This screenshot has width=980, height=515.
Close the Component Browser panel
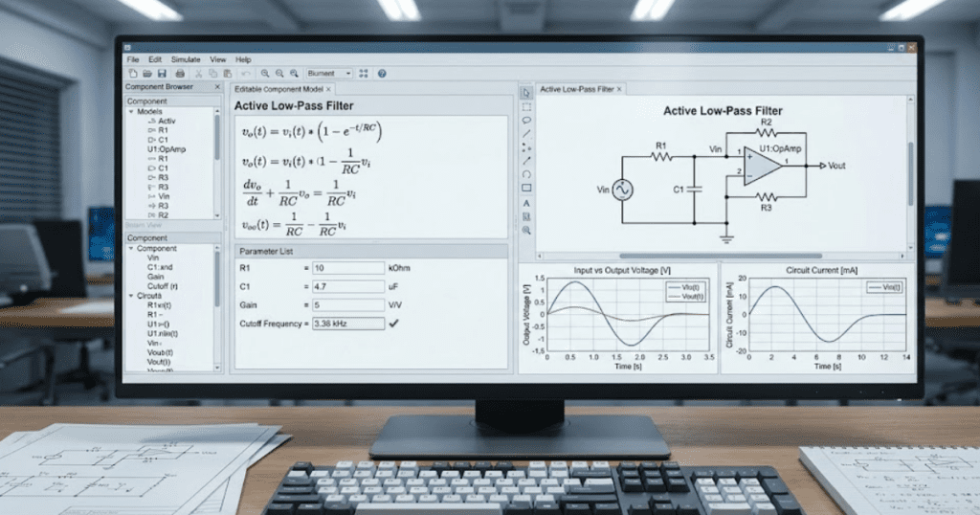pos(218,87)
